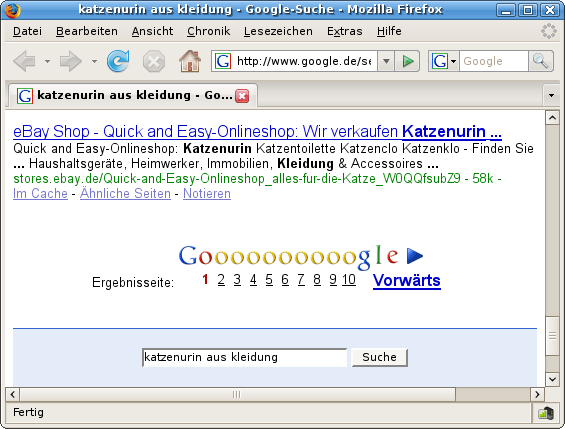Go to results page 3
Viewport: 565px width, 429px height.
[237, 280]
